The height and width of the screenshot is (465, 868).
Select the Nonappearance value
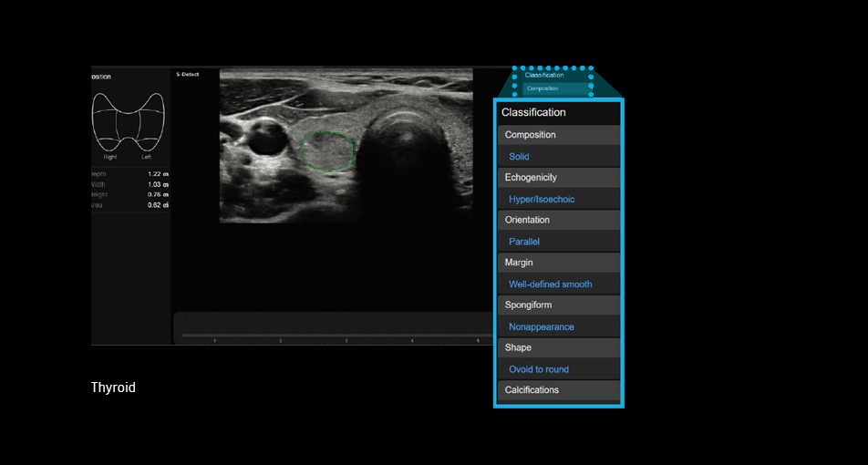coord(542,327)
